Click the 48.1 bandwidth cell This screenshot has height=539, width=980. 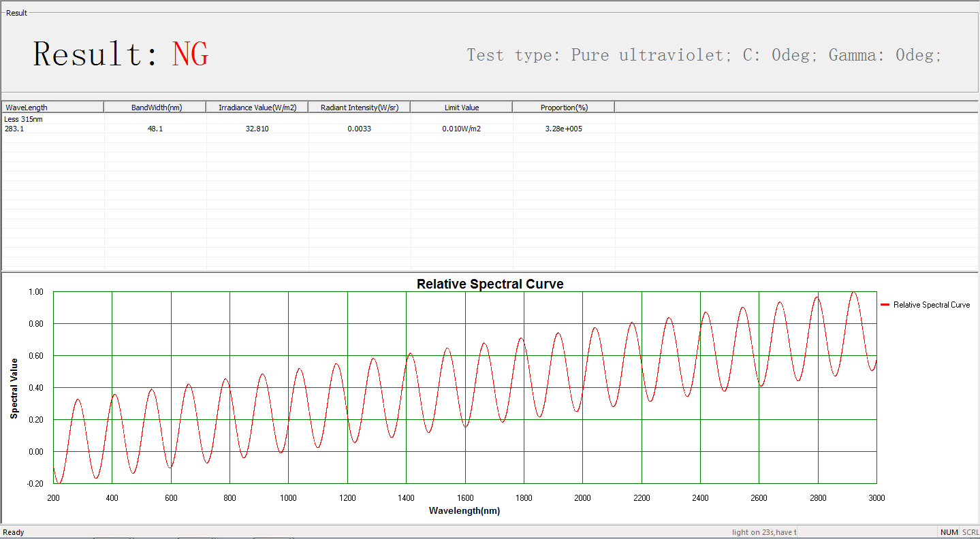(155, 129)
